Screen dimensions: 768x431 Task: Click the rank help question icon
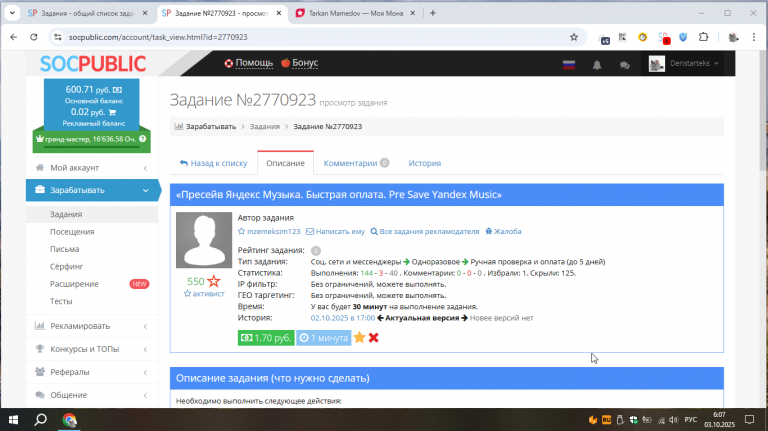(143, 139)
